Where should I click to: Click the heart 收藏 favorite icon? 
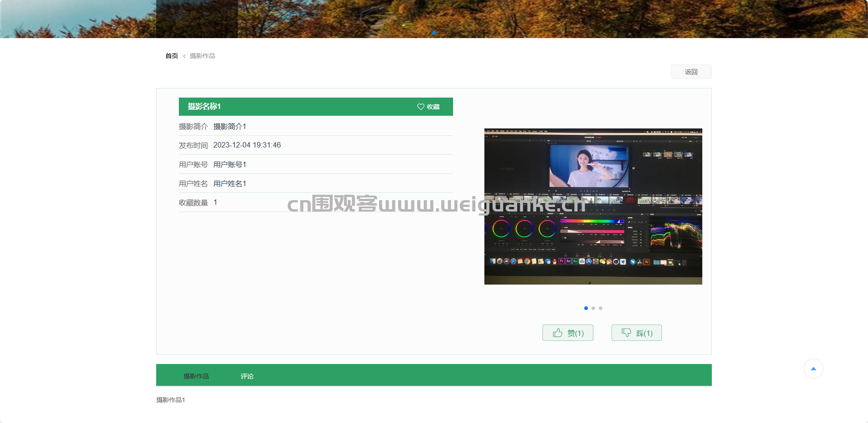pos(421,107)
